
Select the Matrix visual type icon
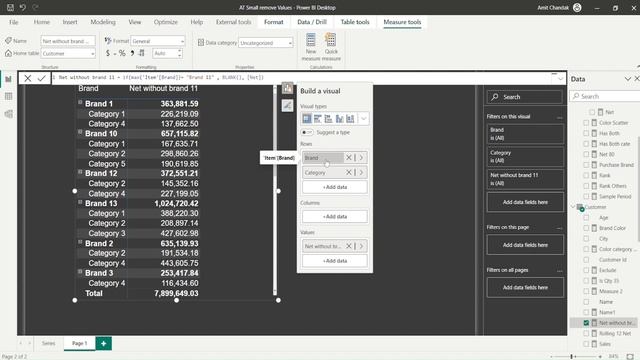coord(307,119)
